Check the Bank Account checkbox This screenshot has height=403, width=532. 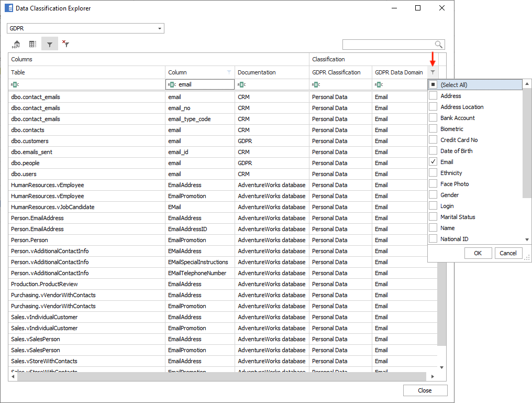(433, 118)
